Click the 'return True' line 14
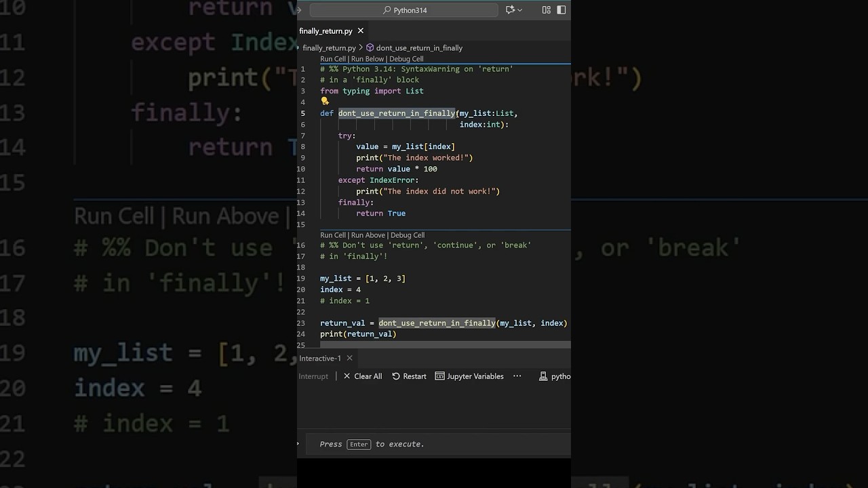The width and height of the screenshot is (868, 488). point(381,213)
